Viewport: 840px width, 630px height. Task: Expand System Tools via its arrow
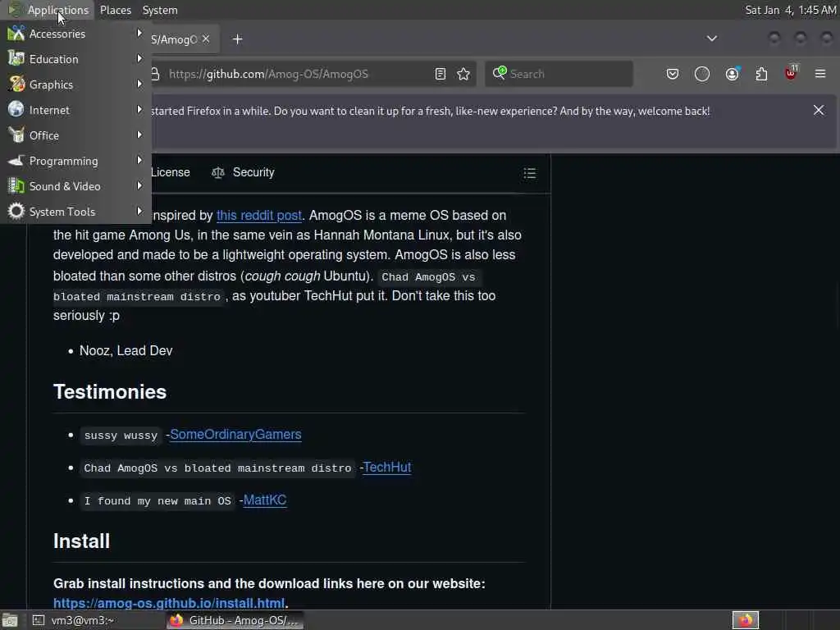(x=139, y=211)
